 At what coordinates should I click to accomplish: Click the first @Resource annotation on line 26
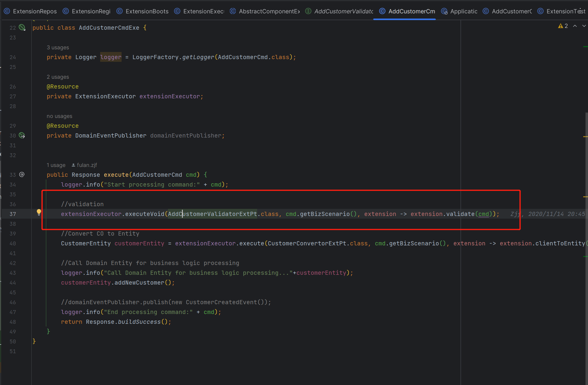(63, 86)
